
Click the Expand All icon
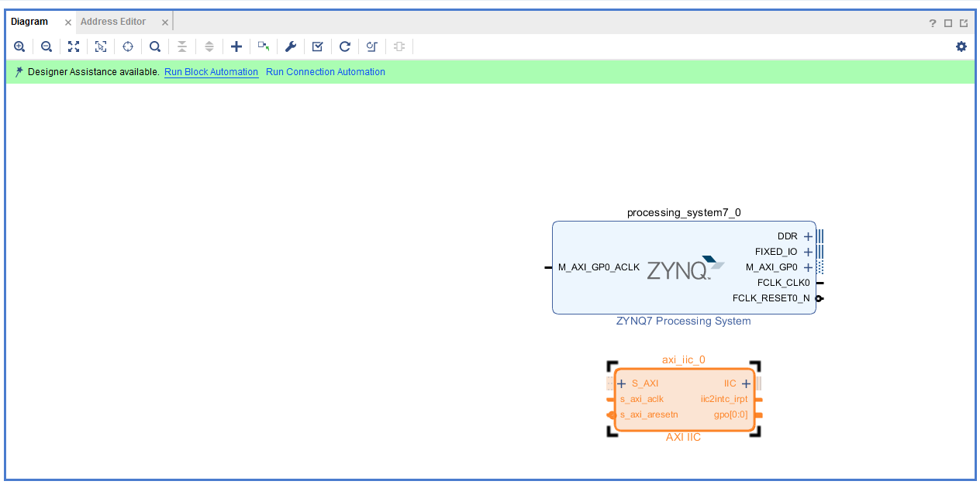[209, 46]
